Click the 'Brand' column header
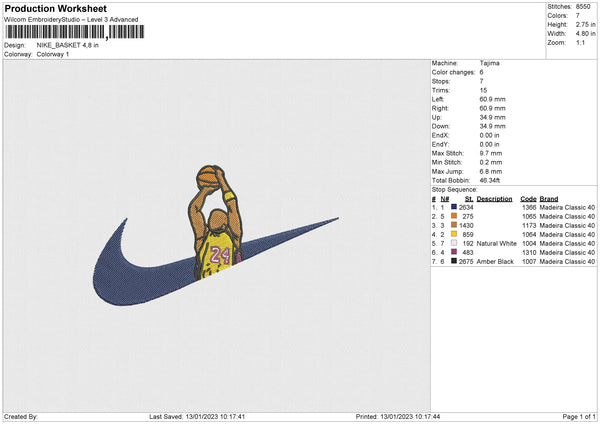 pos(549,199)
